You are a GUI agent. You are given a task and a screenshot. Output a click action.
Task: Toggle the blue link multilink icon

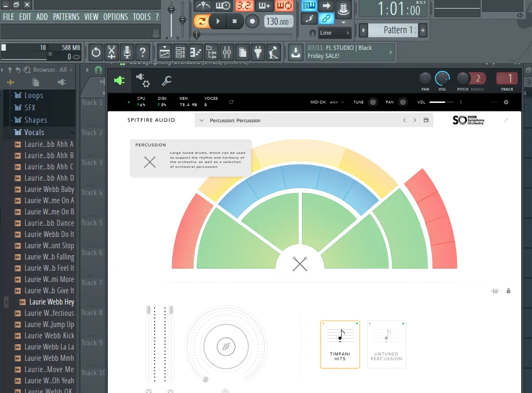327,19
